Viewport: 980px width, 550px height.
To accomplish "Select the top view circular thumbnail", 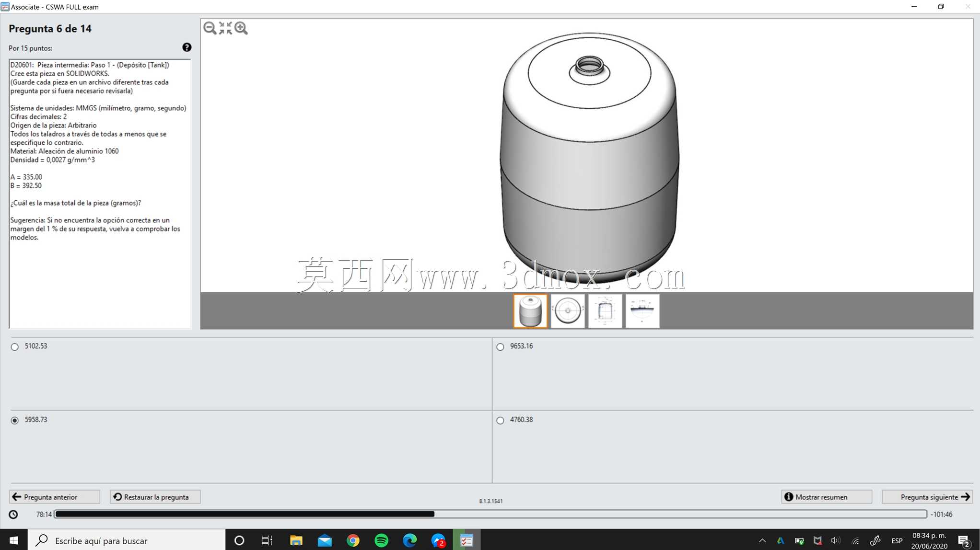I will [x=568, y=311].
